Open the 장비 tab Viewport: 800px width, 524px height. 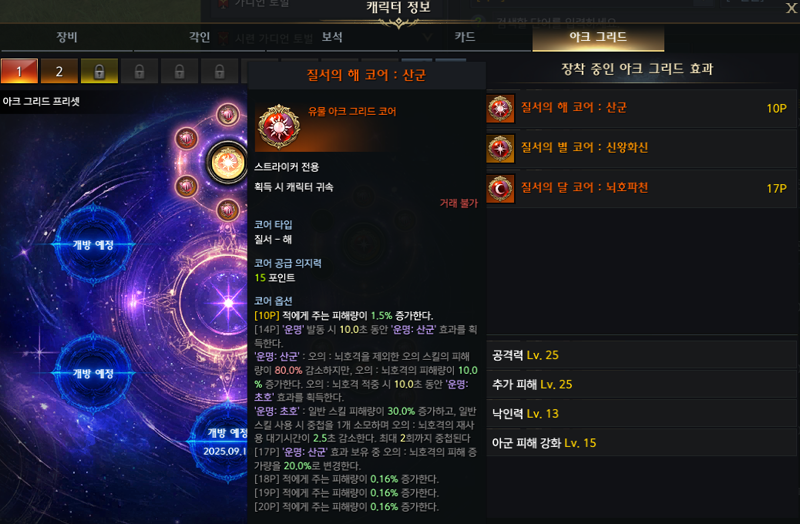pos(67,37)
